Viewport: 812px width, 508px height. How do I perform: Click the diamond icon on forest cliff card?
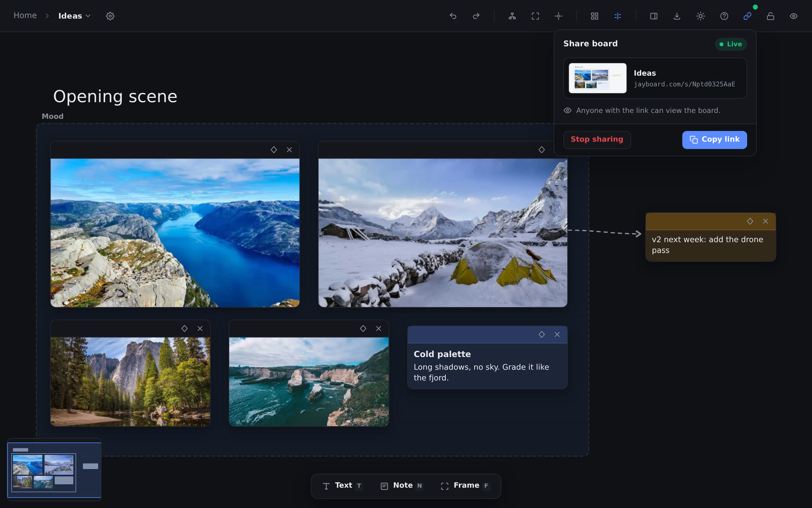tap(185, 328)
